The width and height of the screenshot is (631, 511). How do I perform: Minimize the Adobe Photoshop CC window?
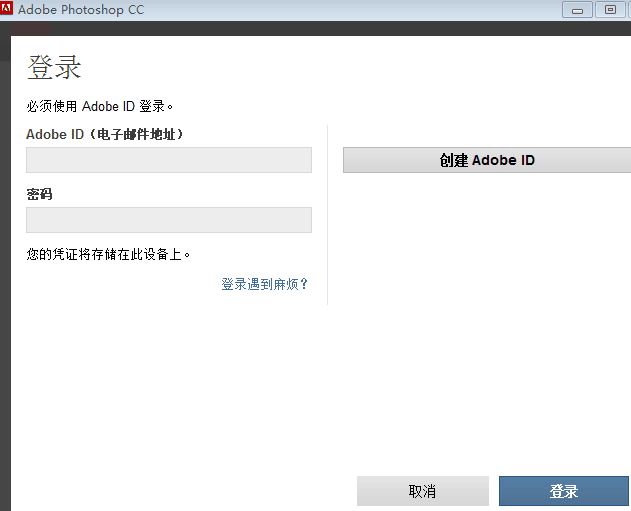coord(577,10)
